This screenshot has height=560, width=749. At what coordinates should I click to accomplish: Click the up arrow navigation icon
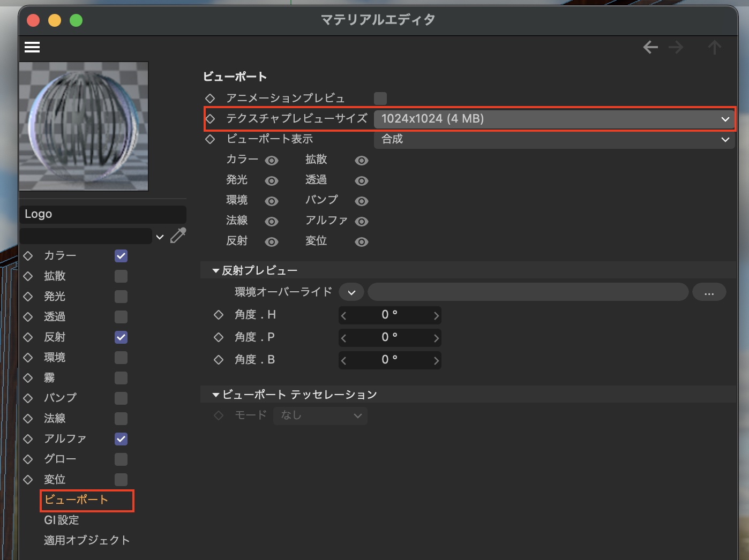[714, 48]
